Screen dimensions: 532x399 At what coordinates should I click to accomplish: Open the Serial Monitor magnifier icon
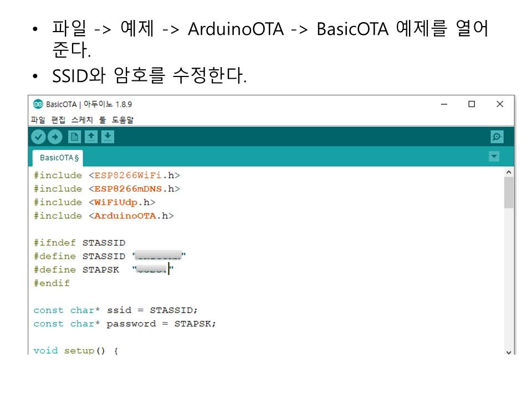[497, 137]
